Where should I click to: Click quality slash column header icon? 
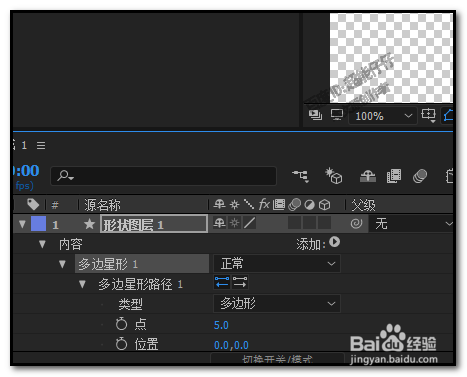[249, 204]
